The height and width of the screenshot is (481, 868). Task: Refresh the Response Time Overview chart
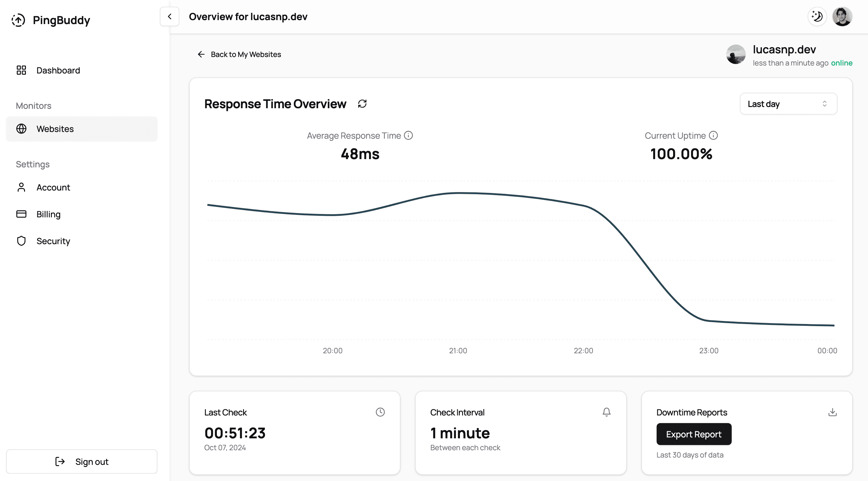pos(362,104)
